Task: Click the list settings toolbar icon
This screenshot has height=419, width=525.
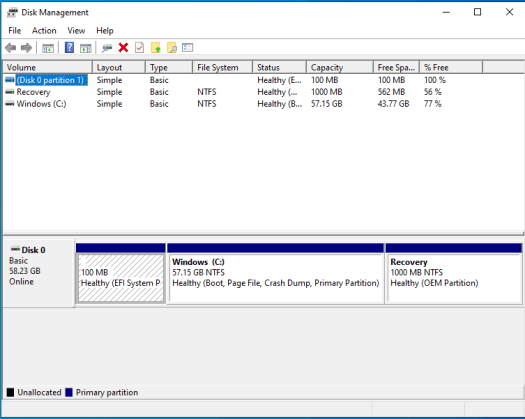Action: click(x=188, y=48)
